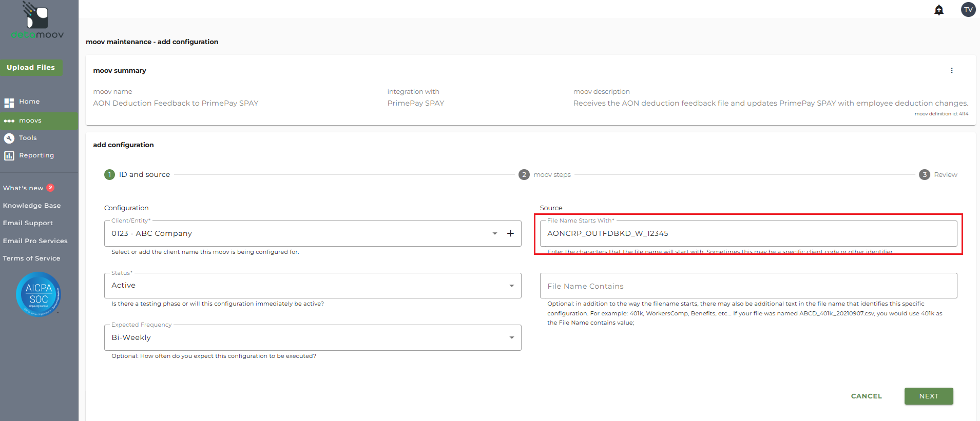Screen dimensions: 980x421
Task: Open What's new in the sidebar
Action: point(23,188)
